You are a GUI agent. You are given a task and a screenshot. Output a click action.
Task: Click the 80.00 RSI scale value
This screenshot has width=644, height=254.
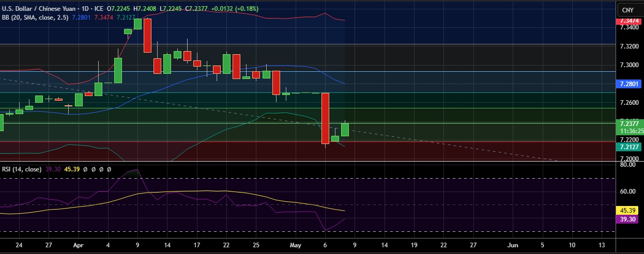627,165
